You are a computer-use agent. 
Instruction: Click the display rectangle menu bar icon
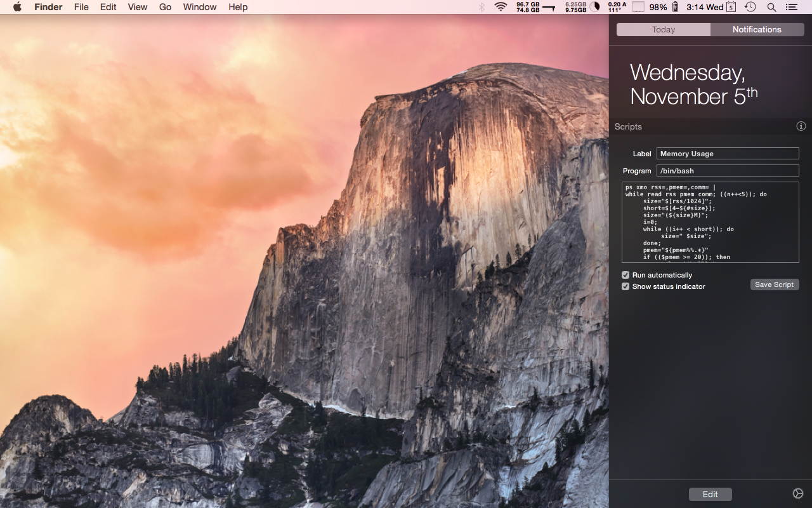(x=638, y=7)
